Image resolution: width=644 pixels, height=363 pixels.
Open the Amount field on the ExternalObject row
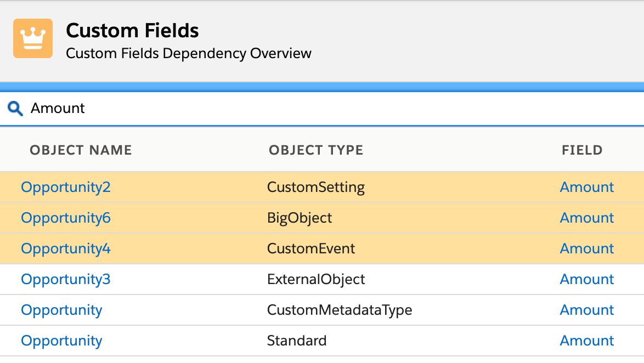tap(586, 279)
